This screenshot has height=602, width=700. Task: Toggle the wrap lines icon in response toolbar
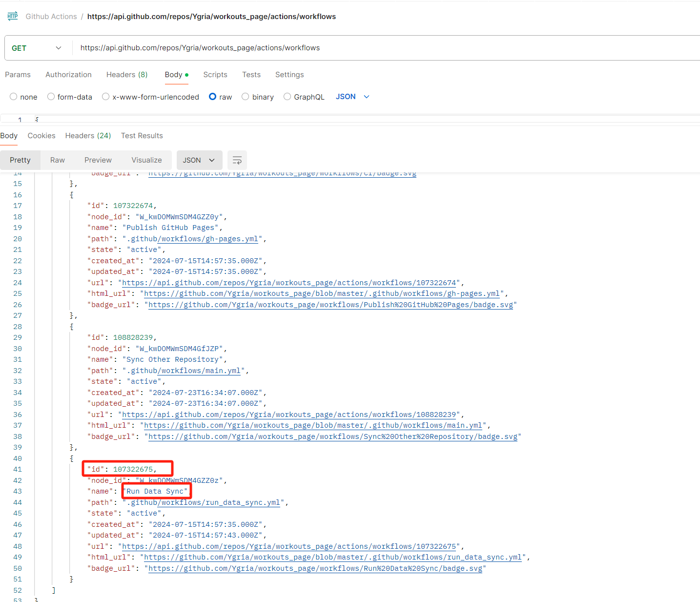(x=237, y=160)
